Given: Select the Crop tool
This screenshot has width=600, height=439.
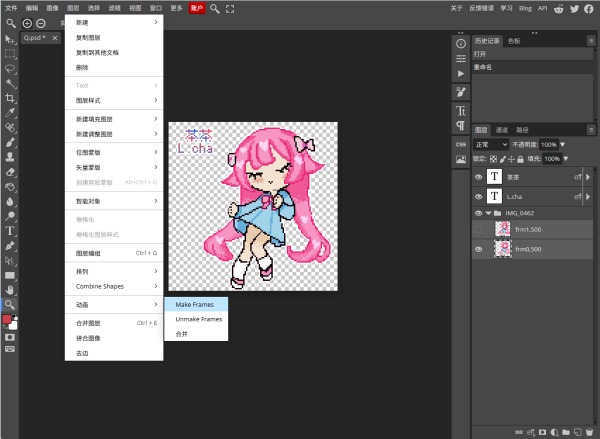Looking at the screenshot, I should click(10, 98).
